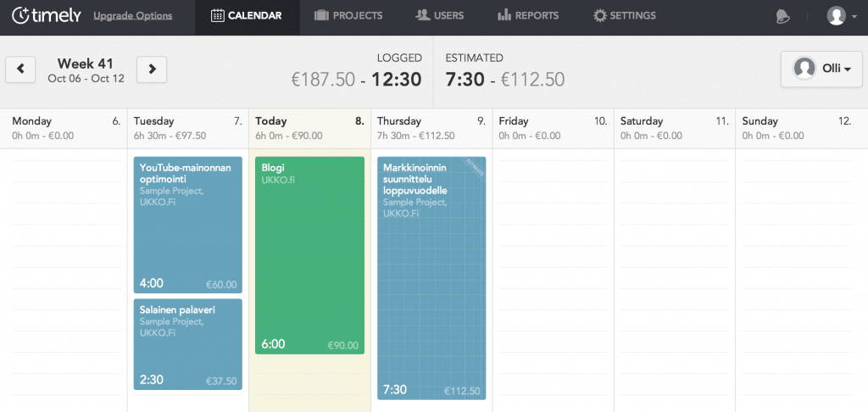This screenshot has width=868, height=412.
Task: Click the Settings gear icon
Action: [x=600, y=15]
